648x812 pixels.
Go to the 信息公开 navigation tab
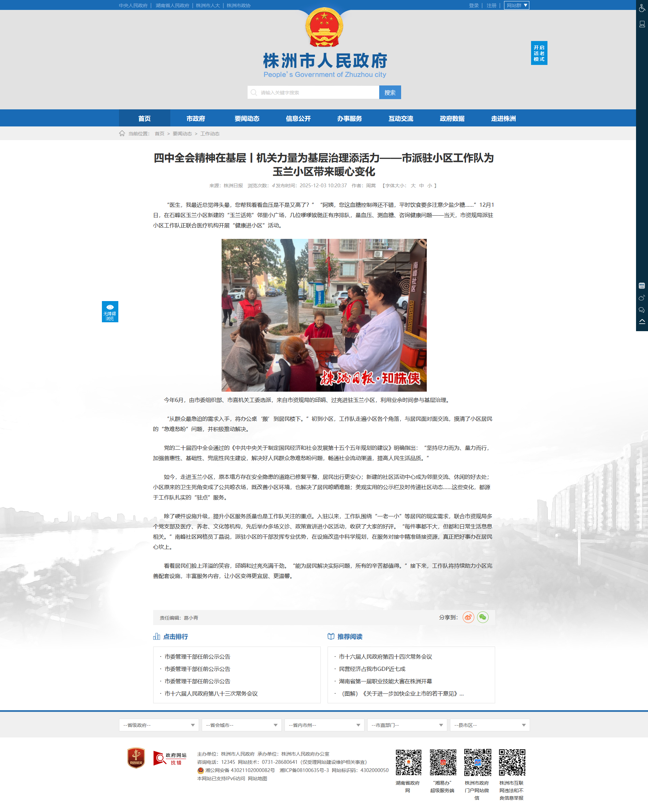coord(298,118)
